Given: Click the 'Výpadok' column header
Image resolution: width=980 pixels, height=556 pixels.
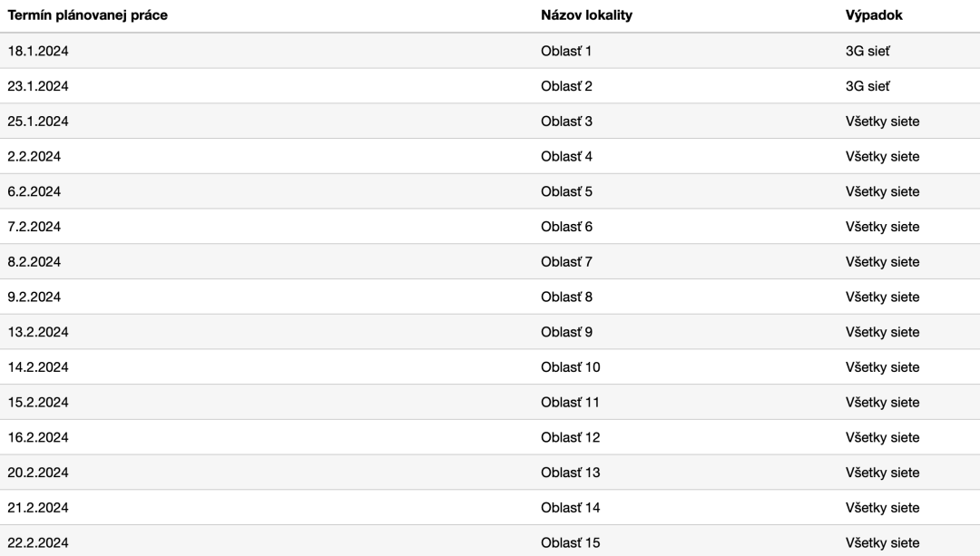Looking at the screenshot, I should (x=874, y=15).
